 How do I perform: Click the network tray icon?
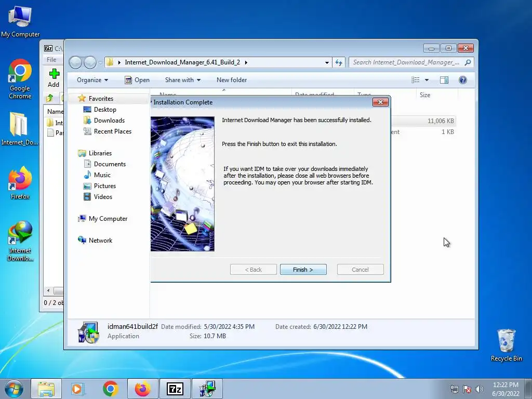tap(454, 389)
